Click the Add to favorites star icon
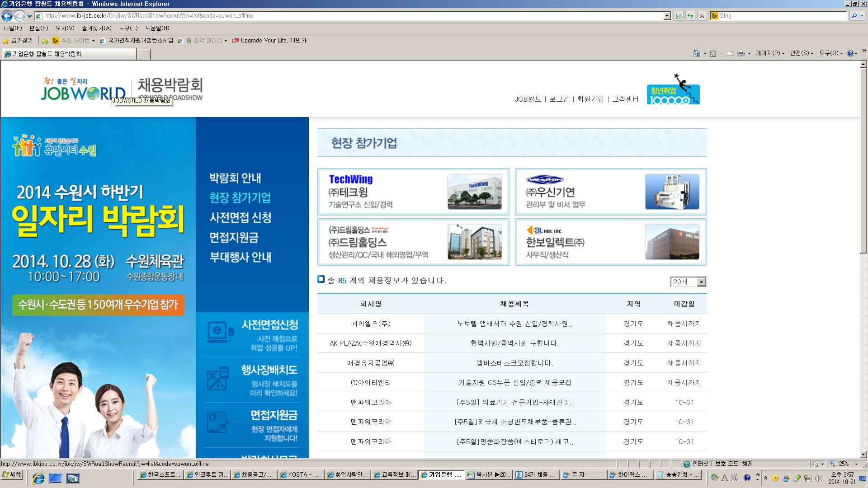The image size is (868, 488). (45, 41)
